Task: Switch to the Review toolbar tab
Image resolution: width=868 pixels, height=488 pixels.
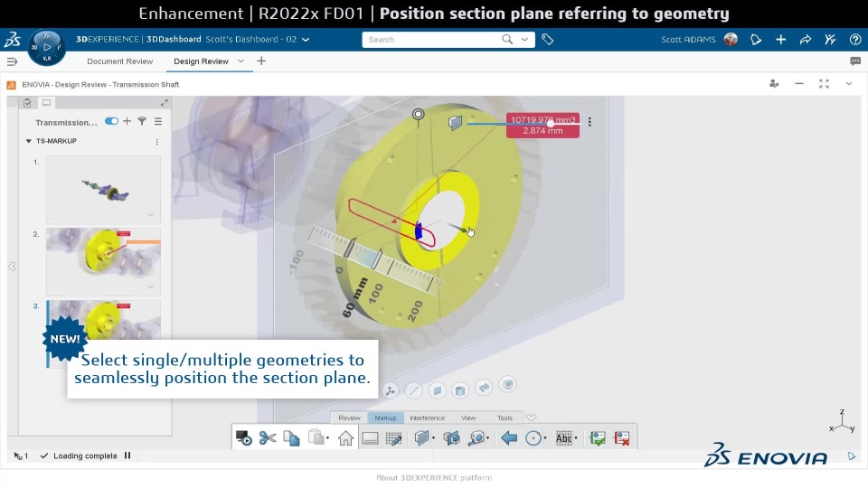Action: 349,418
